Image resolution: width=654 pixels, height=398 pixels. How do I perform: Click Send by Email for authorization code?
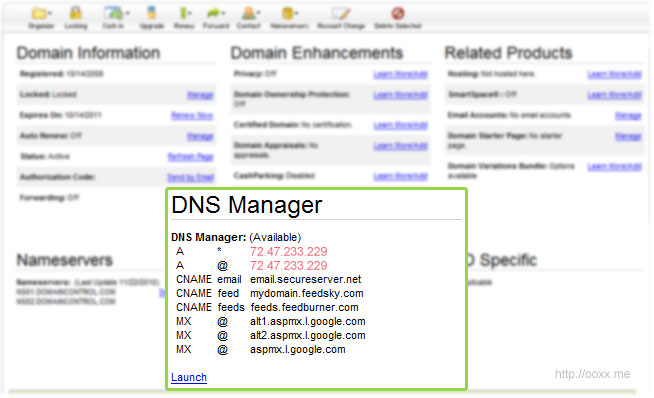point(191,178)
